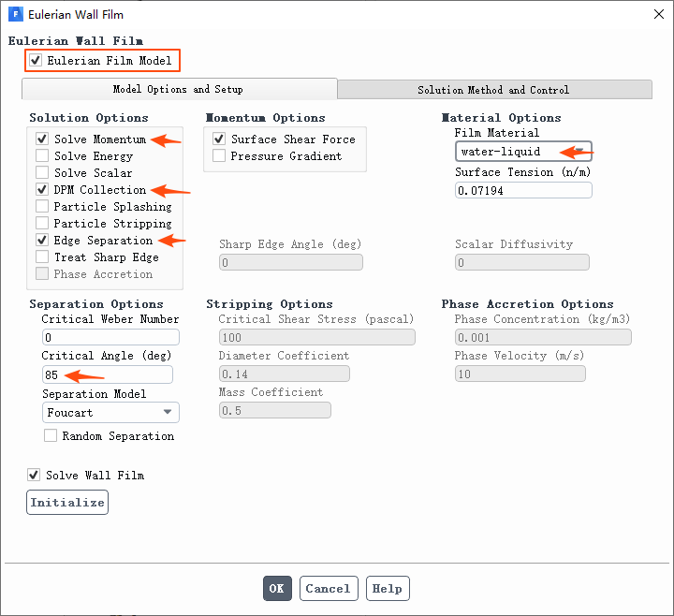Open the Film Material dropdown
The image size is (674, 616).
point(523,152)
